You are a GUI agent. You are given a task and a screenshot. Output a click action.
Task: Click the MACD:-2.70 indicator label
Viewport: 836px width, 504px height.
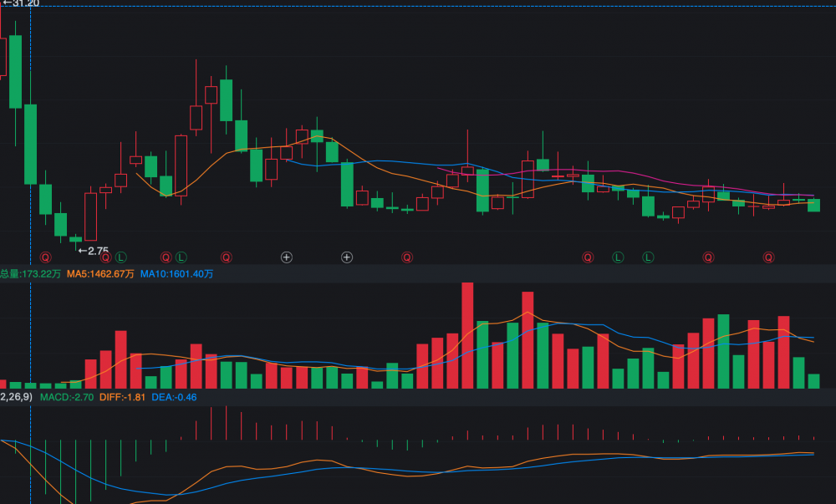point(66,397)
